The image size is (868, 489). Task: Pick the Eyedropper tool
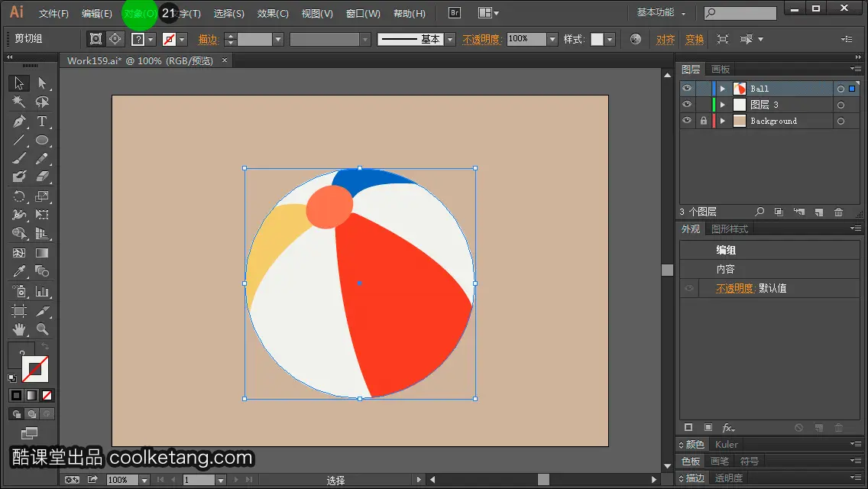pos(19,271)
